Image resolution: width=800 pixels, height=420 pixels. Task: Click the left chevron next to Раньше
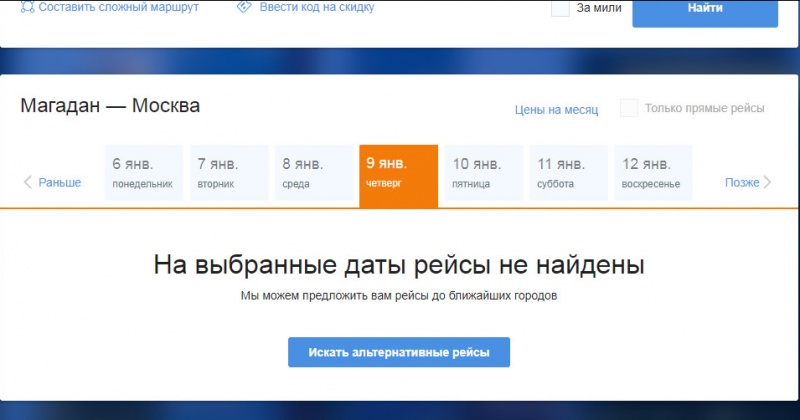point(28,182)
